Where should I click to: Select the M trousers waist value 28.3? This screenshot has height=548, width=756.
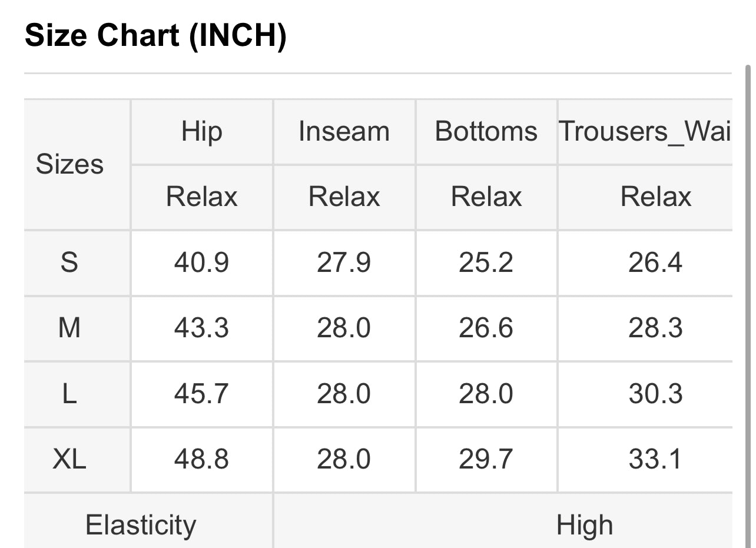pyautogui.click(x=655, y=328)
